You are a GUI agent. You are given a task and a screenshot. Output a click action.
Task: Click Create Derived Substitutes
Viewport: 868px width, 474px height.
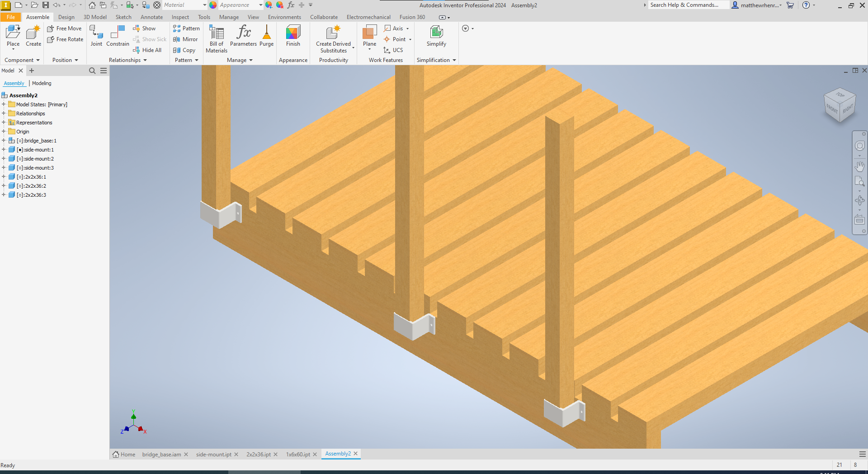tap(334, 39)
